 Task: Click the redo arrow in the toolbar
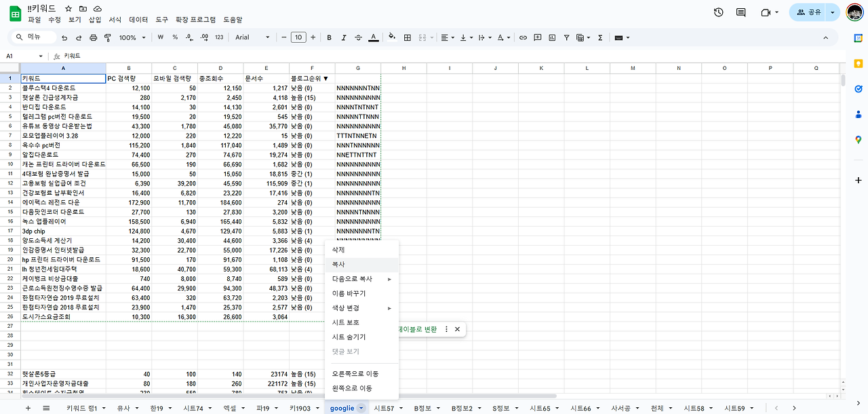[x=79, y=37]
